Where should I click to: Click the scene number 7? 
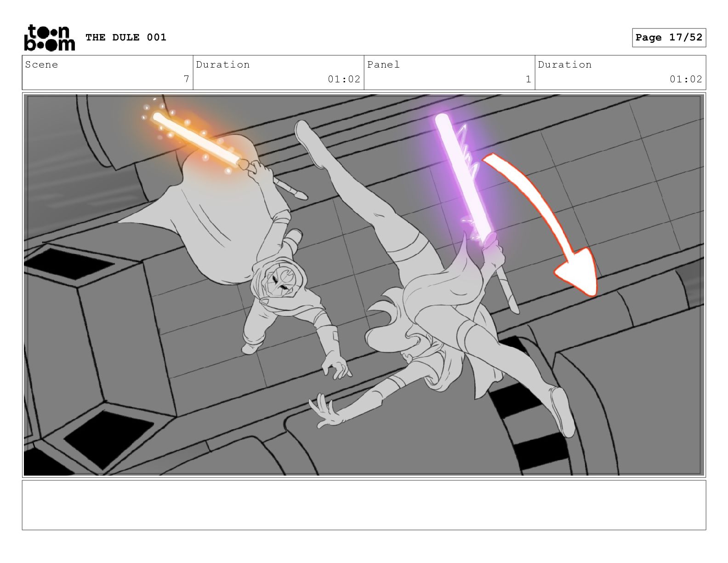pyautogui.click(x=186, y=79)
